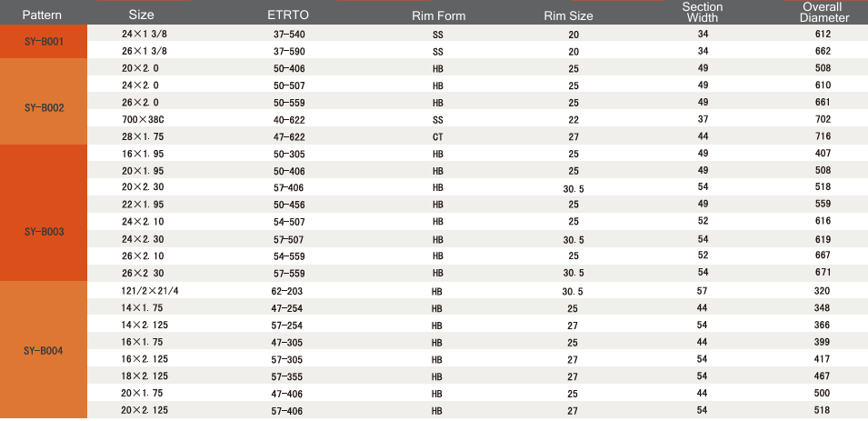Click the Overall Diameter column header
868x421 pixels.
click(x=823, y=12)
